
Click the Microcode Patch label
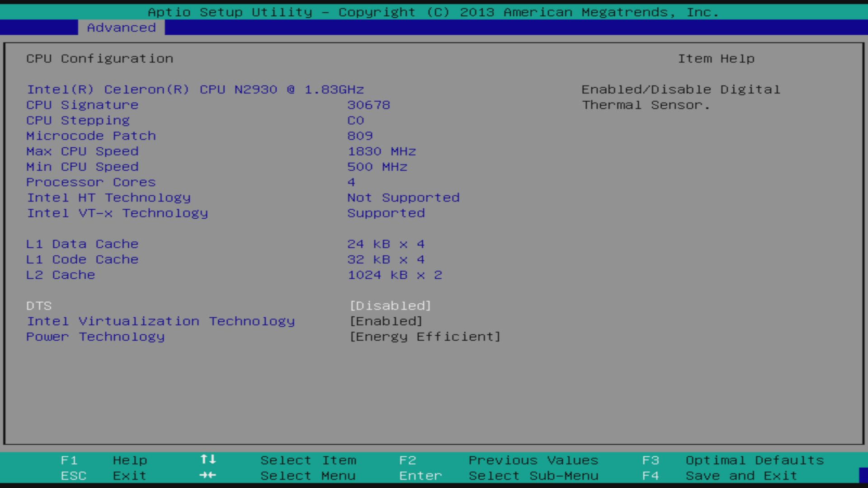coord(91,136)
